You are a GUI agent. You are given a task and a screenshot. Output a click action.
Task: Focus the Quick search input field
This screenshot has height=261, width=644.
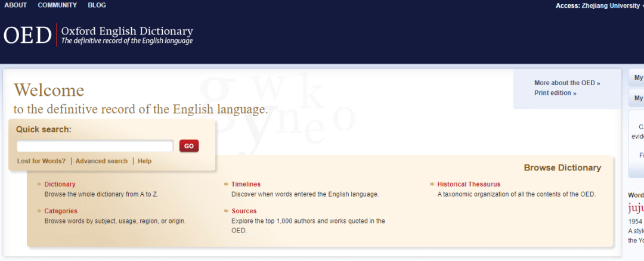point(95,146)
